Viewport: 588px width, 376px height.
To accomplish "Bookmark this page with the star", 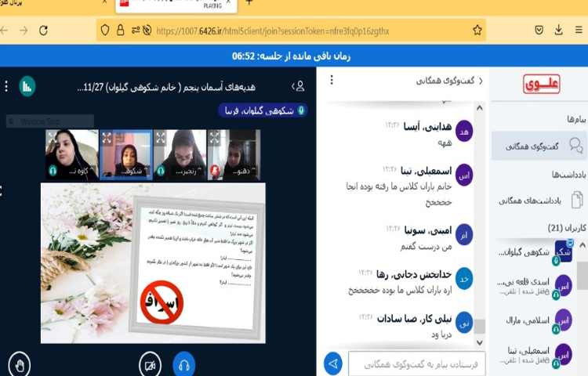I will click(x=477, y=30).
